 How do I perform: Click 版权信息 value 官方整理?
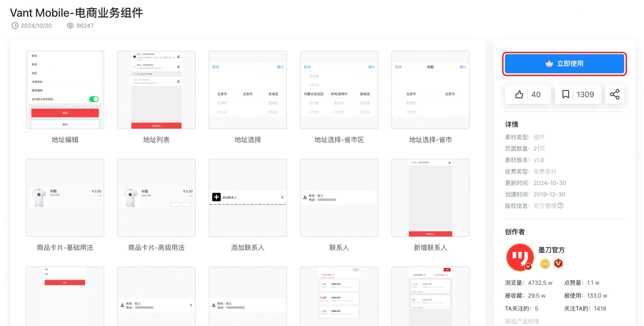tap(545, 206)
